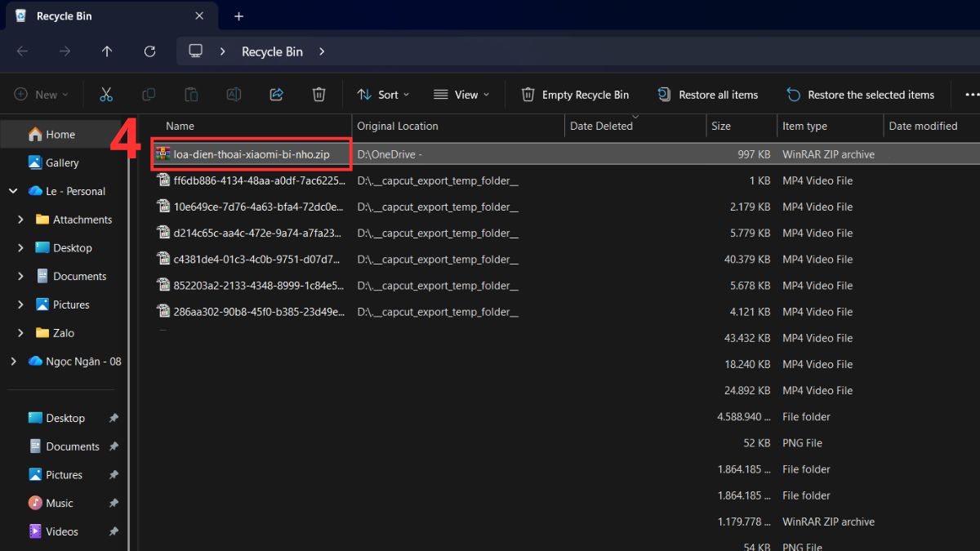This screenshot has width=980, height=551.
Task: Open the Share icon in the toolbar
Action: click(276, 94)
